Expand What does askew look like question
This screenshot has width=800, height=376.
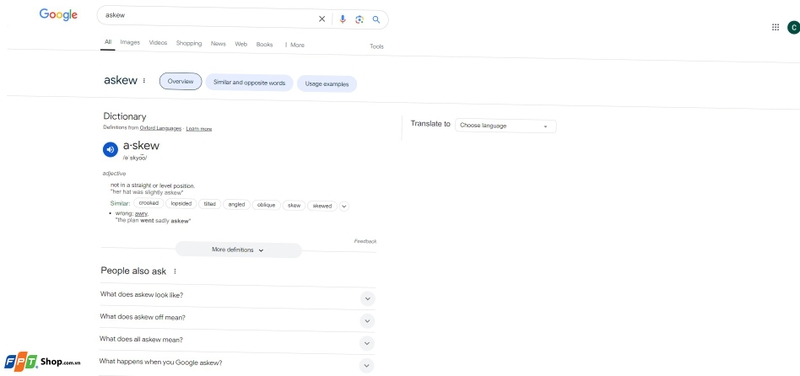click(237, 296)
